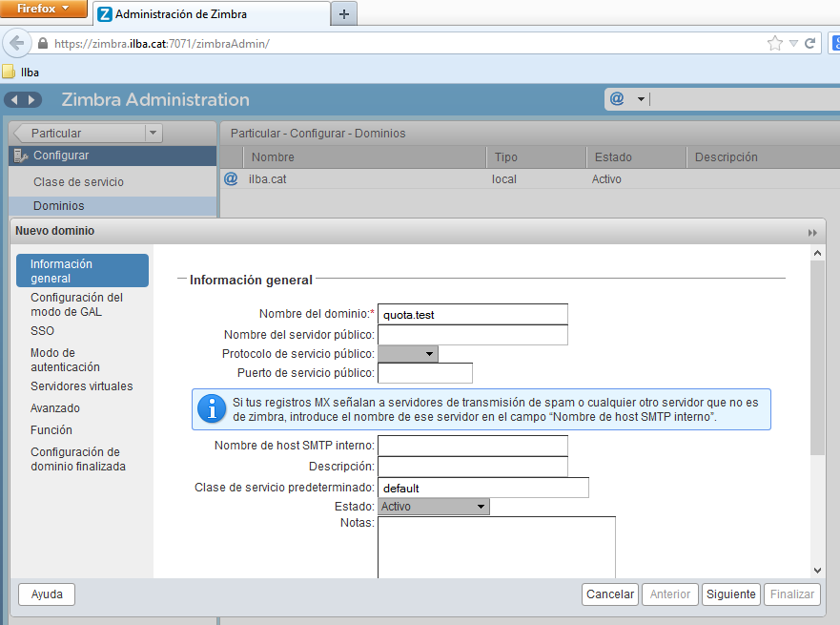Go to Servidores virtuales step
Viewport: 840px width, 625px height.
pos(81,385)
